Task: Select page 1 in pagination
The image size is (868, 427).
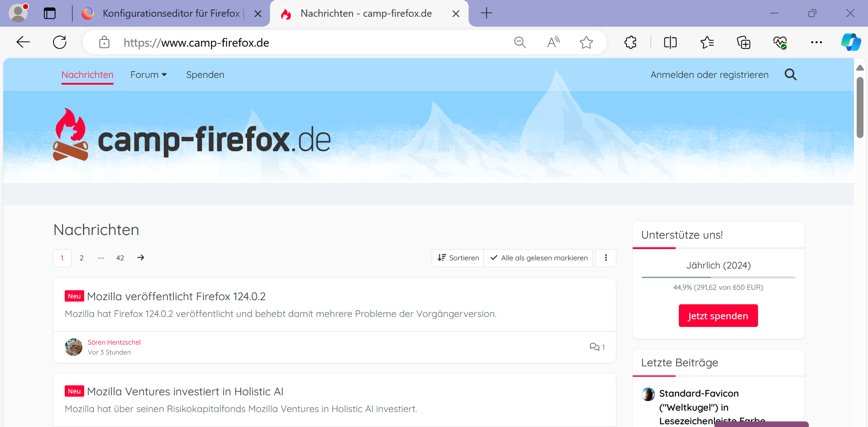Action: 62,258
